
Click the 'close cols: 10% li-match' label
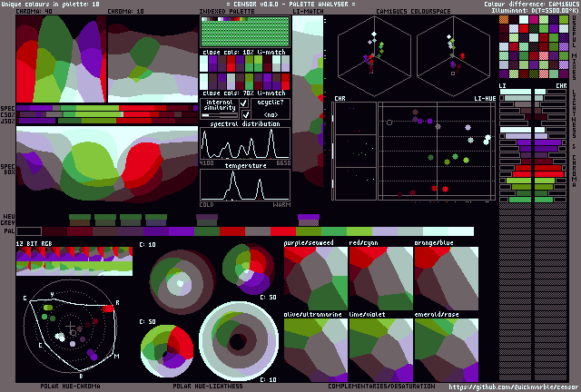244,52
